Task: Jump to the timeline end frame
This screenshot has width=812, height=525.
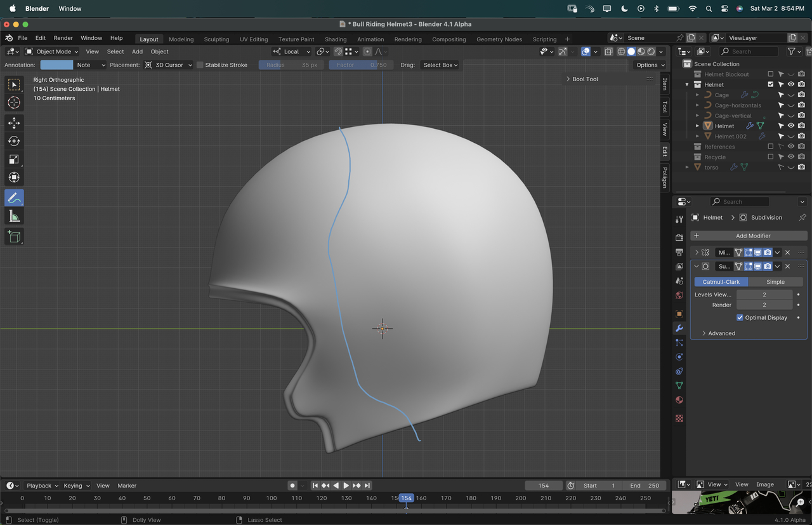Action: coord(367,486)
